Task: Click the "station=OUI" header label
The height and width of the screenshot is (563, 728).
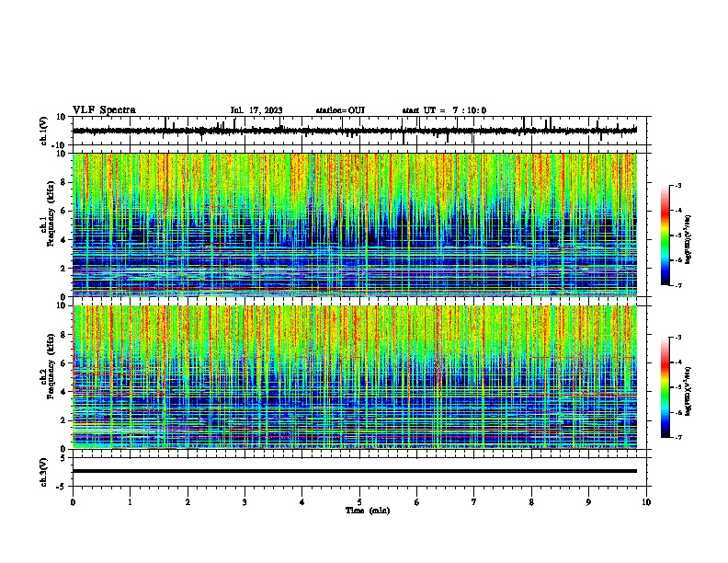Action: point(340,110)
